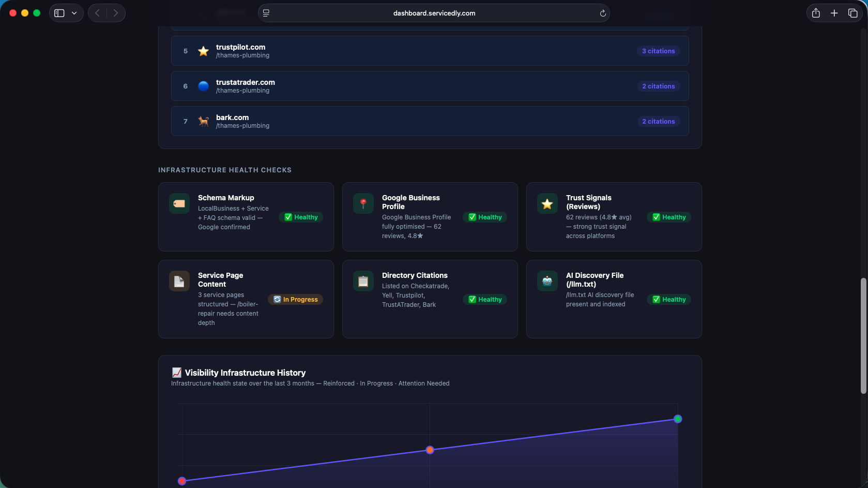Expand the sidebar dropdown chevron
Screen dimensions: 868x488
(74, 13)
